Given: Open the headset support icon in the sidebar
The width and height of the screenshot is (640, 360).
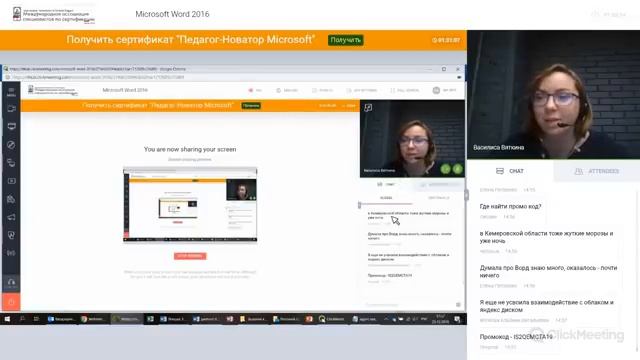Looking at the screenshot, I should pyautogui.click(x=11, y=282).
